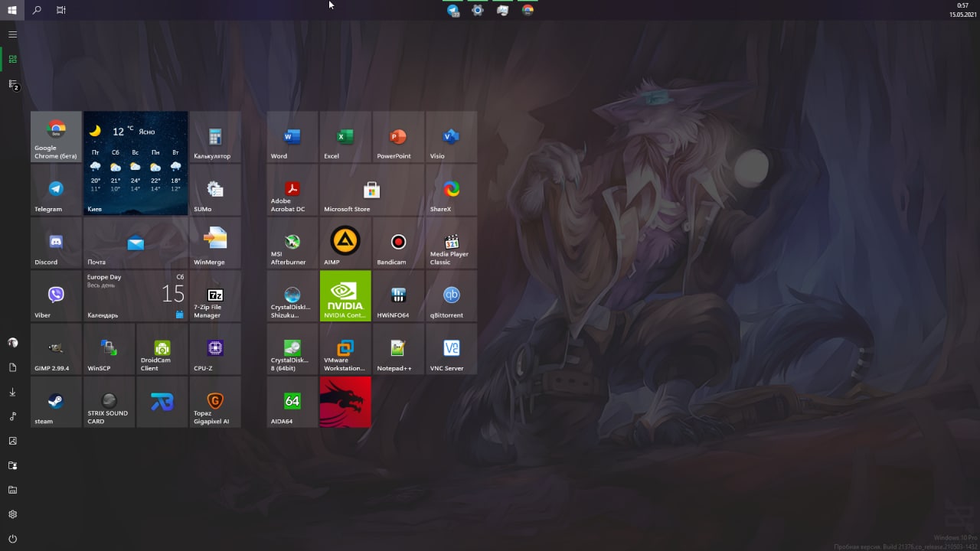This screenshot has width=980, height=551.
Task: Open the Downloads folder shortcut
Action: [12, 392]
